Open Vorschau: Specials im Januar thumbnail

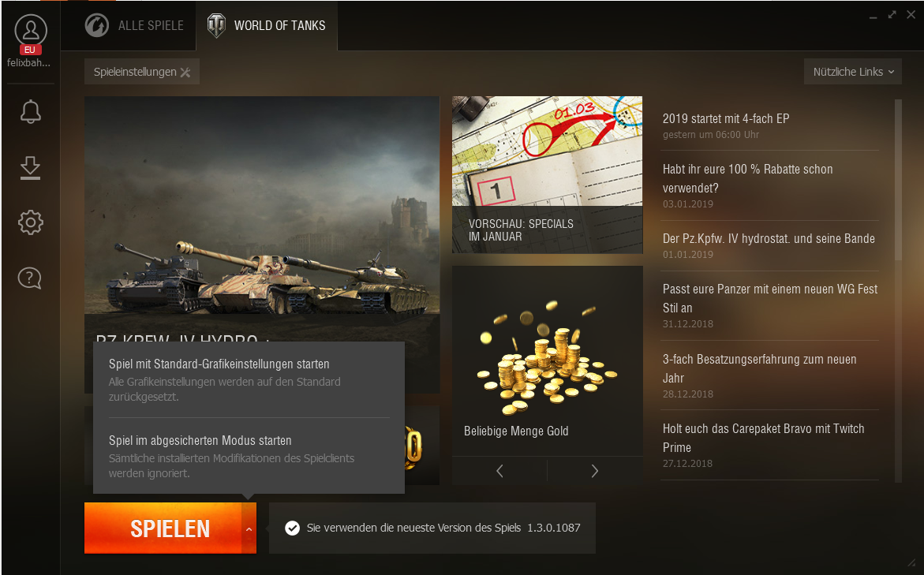click(x=548, y=175)
